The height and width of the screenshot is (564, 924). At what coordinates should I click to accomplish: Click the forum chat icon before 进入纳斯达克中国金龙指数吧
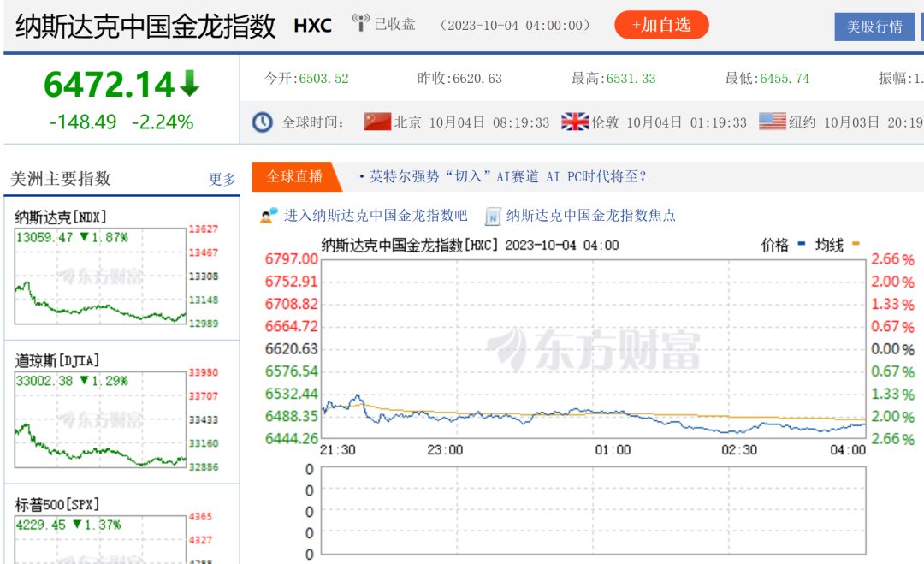(269, 216)
